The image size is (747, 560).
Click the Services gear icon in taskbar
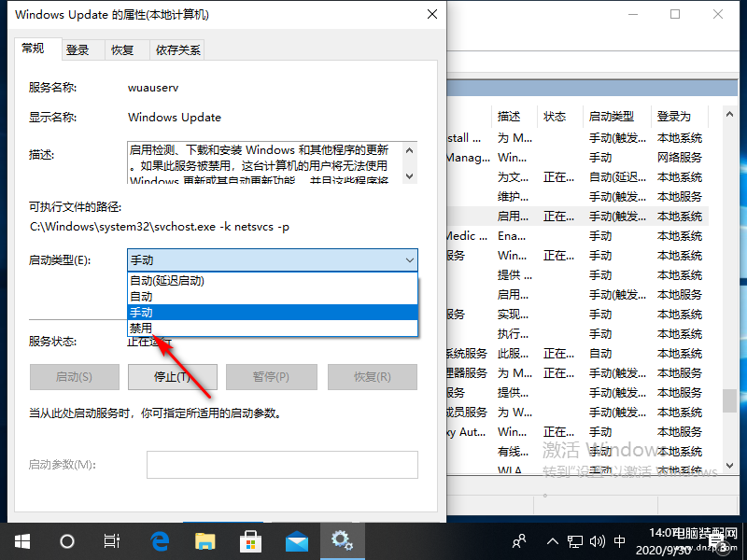(x=342, y=541)
